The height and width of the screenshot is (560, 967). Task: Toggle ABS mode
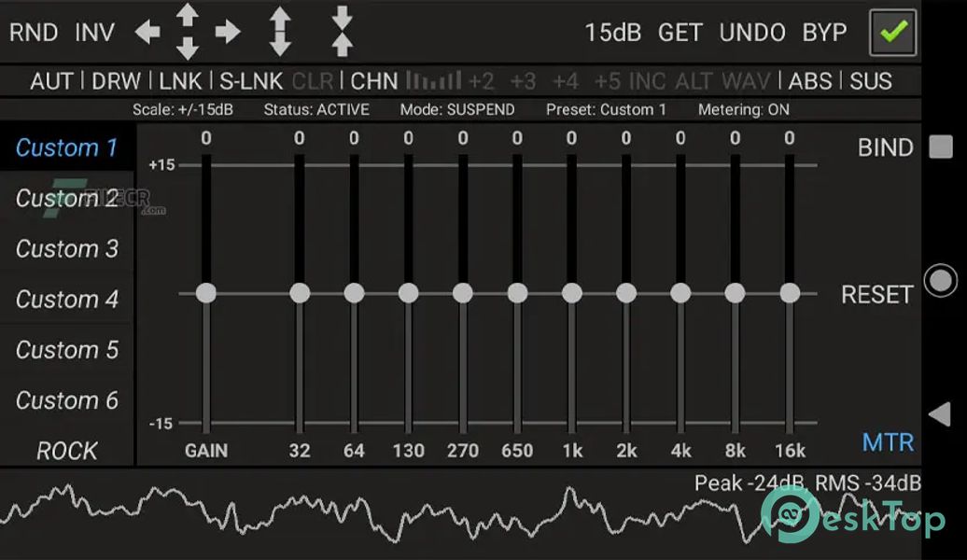(810, 81)
